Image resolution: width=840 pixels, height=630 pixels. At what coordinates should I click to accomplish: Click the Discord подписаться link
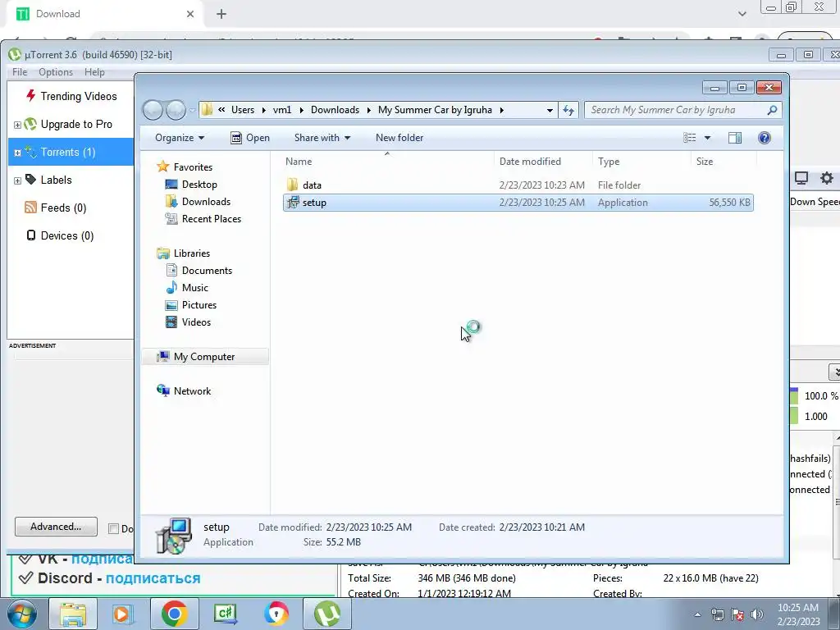tap(153, 578)
